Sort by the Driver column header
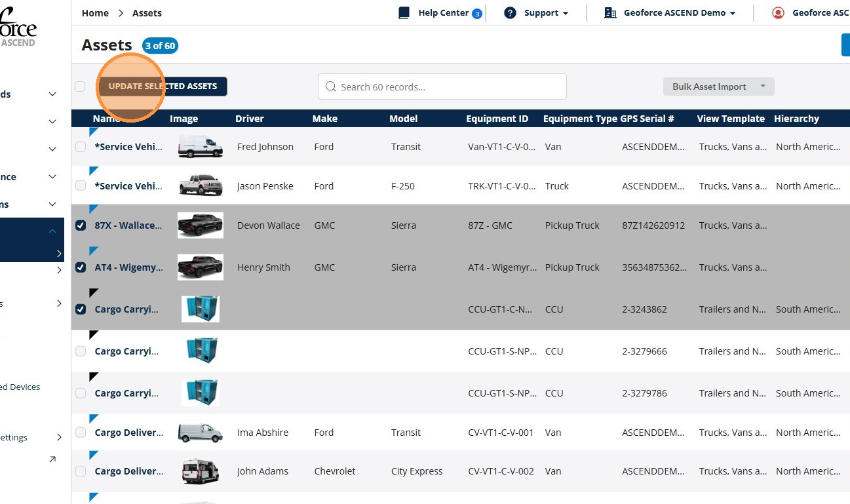This screenshot has height=504, width=850. [250, 119]
